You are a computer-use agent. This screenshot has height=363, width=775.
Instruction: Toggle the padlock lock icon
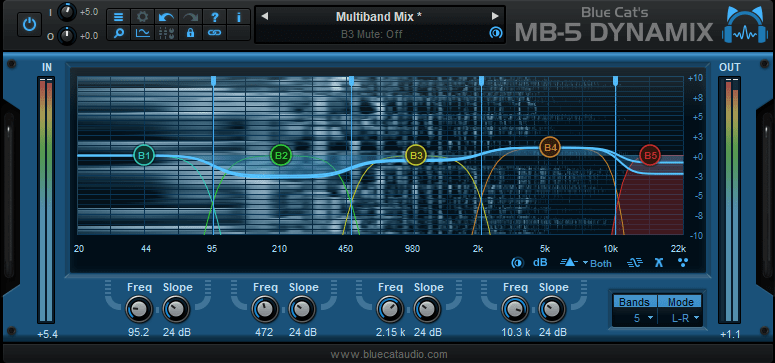coord(190,33)
